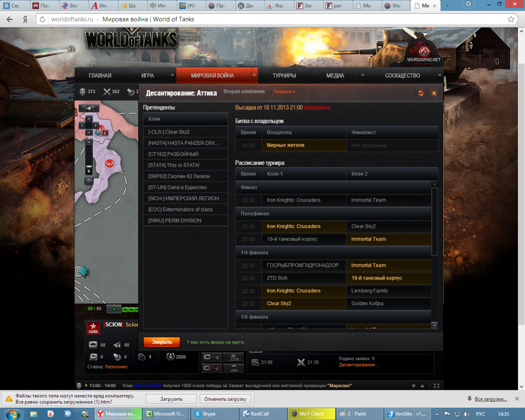The height and width of the screenshot is (420, 525).
Task: Open the ABLE HANDS clan link
Action: click(x=148, y=386)
